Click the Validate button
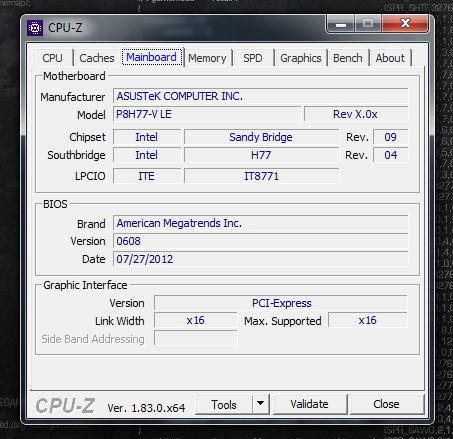Screen dimensions: 453x439 (310, 405)
